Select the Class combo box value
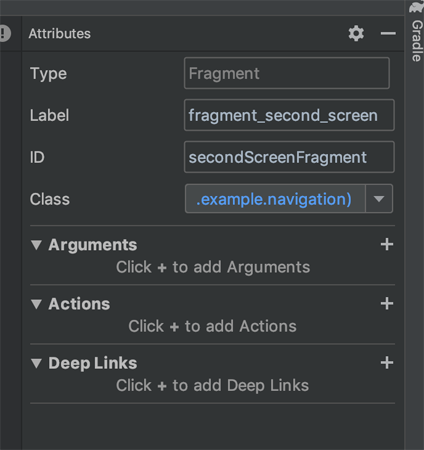The image size is (424, 450). tap(275, 199)
